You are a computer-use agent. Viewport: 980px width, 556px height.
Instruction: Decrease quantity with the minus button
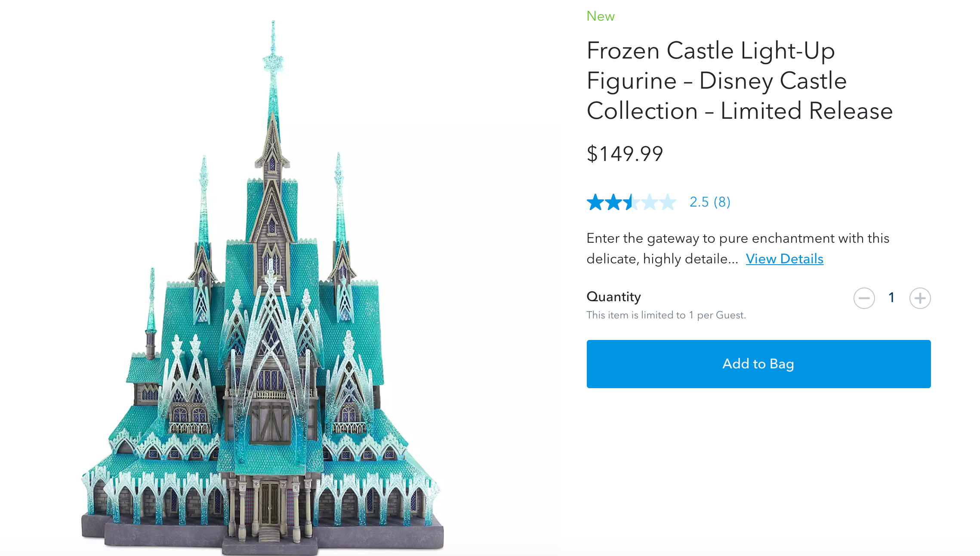click(x=864, y=298)
